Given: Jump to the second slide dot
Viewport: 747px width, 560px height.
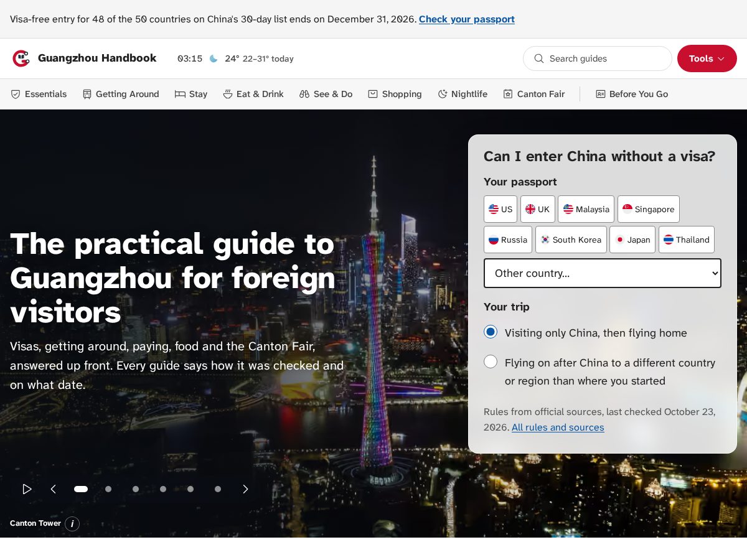Looking at the screenshot, I should 108,489.
